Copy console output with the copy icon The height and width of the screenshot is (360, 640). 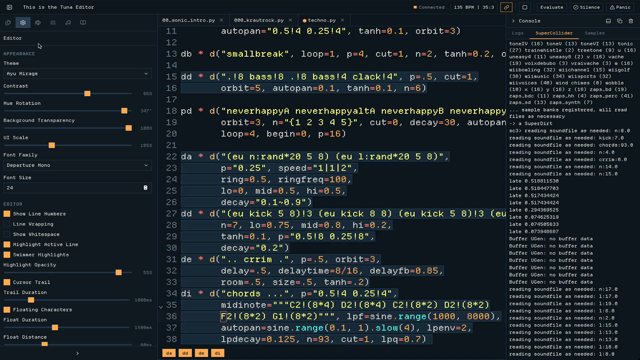620,21
